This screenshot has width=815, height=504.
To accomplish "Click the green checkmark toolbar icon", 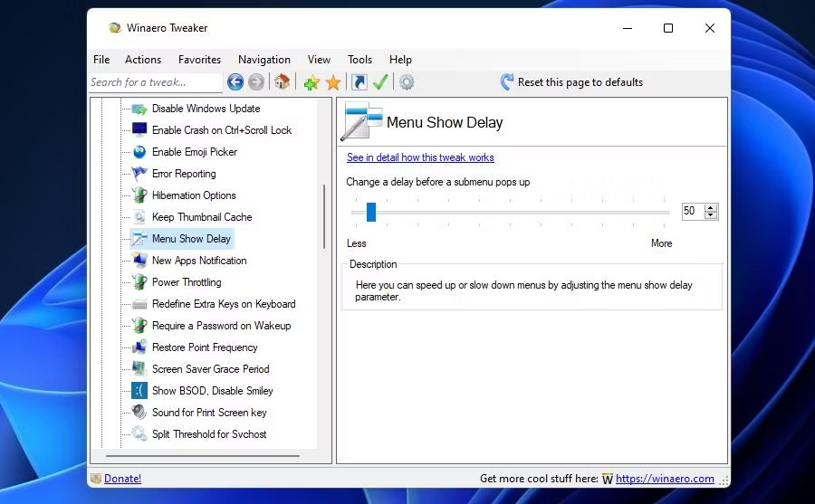I will [x=380, y=82].
